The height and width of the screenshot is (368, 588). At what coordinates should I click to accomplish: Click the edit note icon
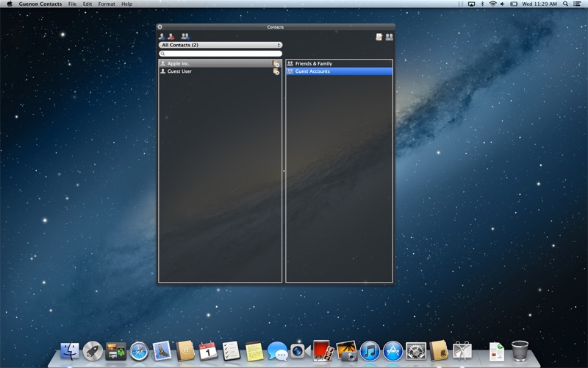point(379,36)
